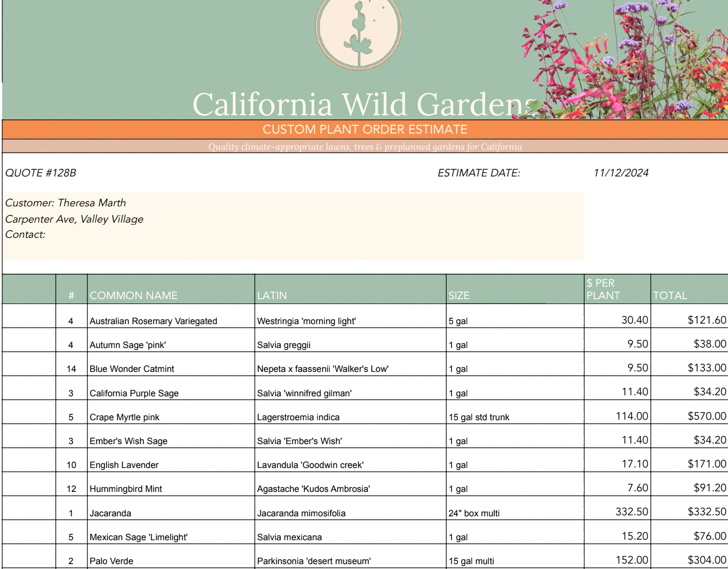Select the $304.00 total cell
Viewport: 728px width, 569px height.
689,556
